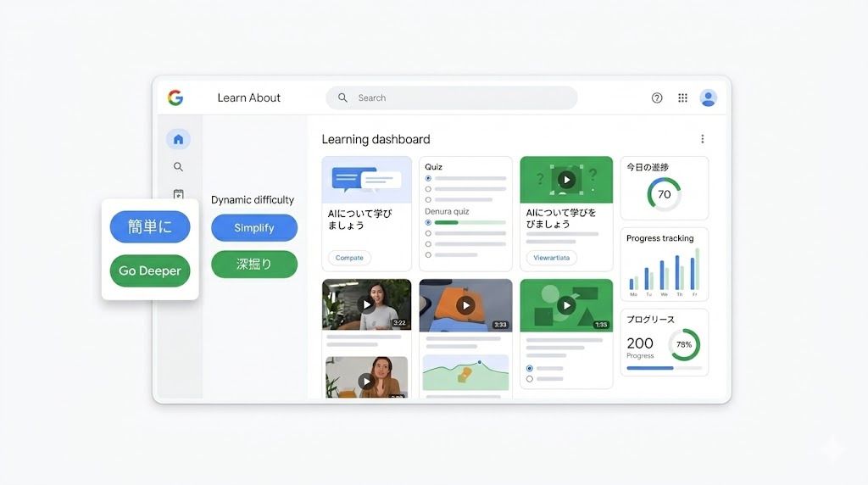Select first Quiz radio option
868x485 pixels.
pyautogui.click(x=428, y=178)
